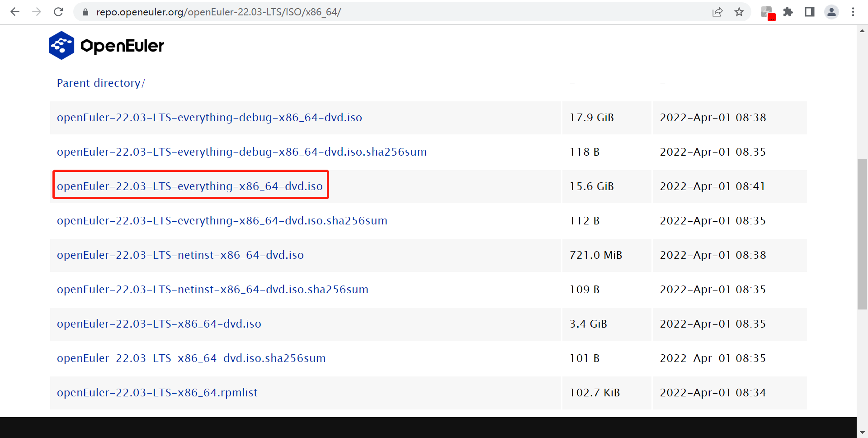Select the 112 B size value
Viewport: 868px width, 438px height.
pyautogui.click(x=585, y=221)
